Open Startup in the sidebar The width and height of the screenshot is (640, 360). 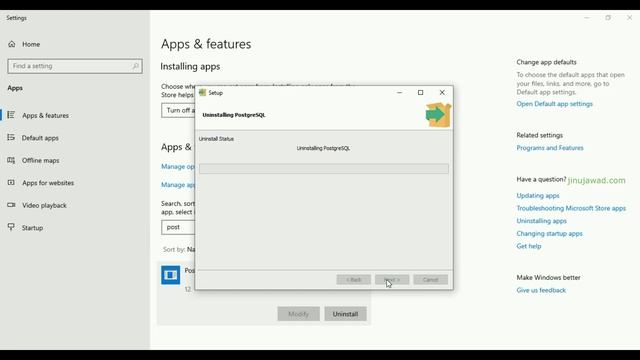pyautogui.click(x=32, y=228)
